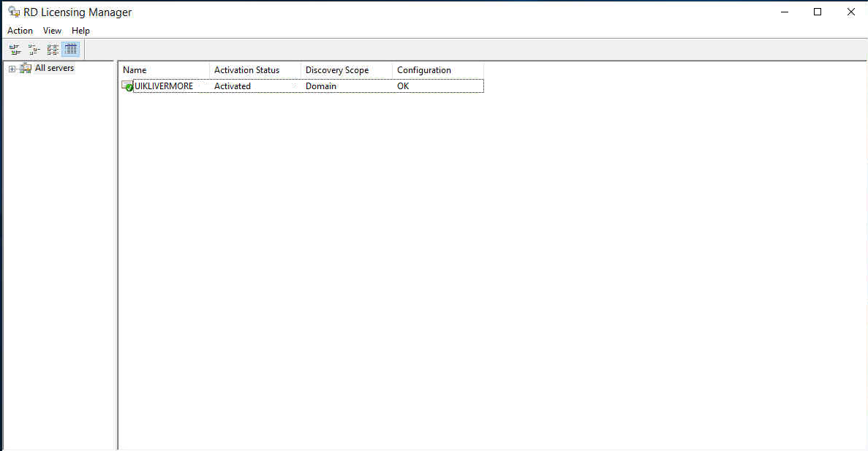Select the details view toolbar button

pyautogui.click(x=71, y=50)
